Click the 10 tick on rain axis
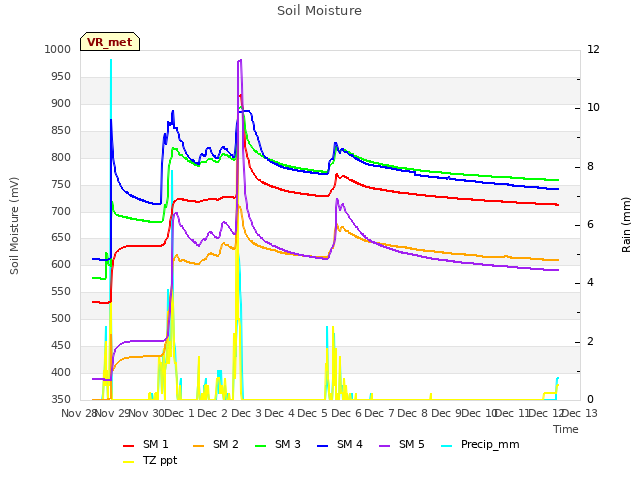 click(593, 107)
